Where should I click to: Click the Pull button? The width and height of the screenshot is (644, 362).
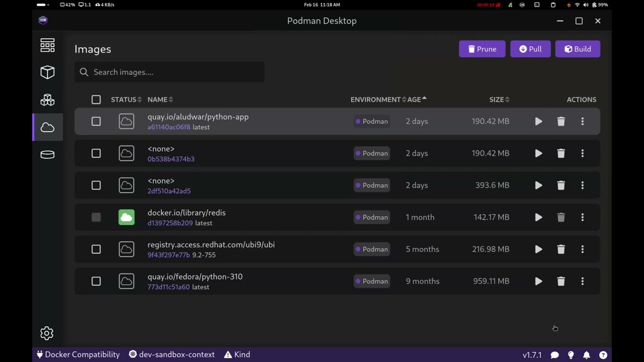[530, 49]
